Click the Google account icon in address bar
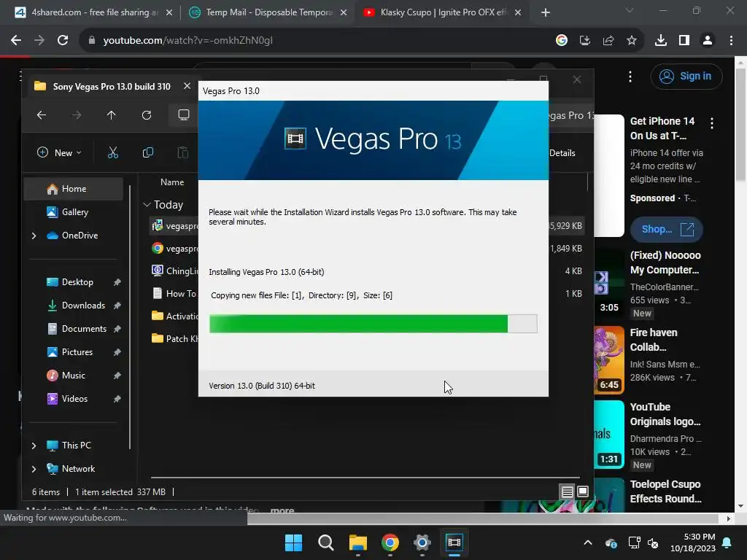747x560 pixels. tap(562, 41)
